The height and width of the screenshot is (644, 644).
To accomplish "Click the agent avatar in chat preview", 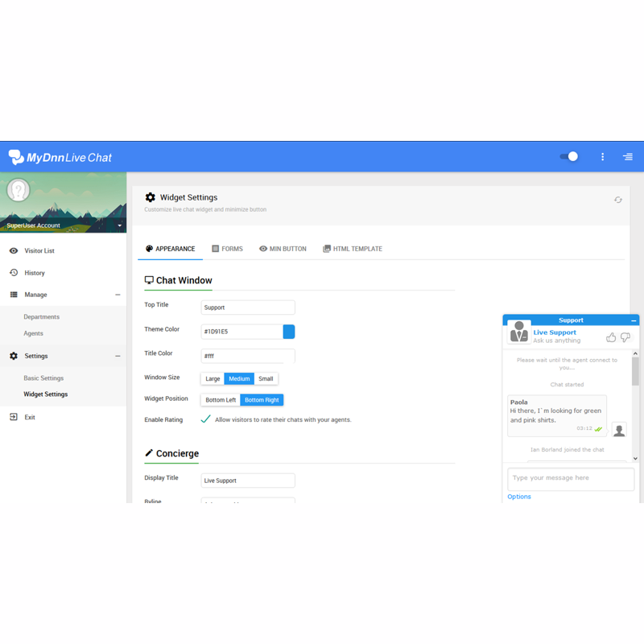I will [519, 332].
